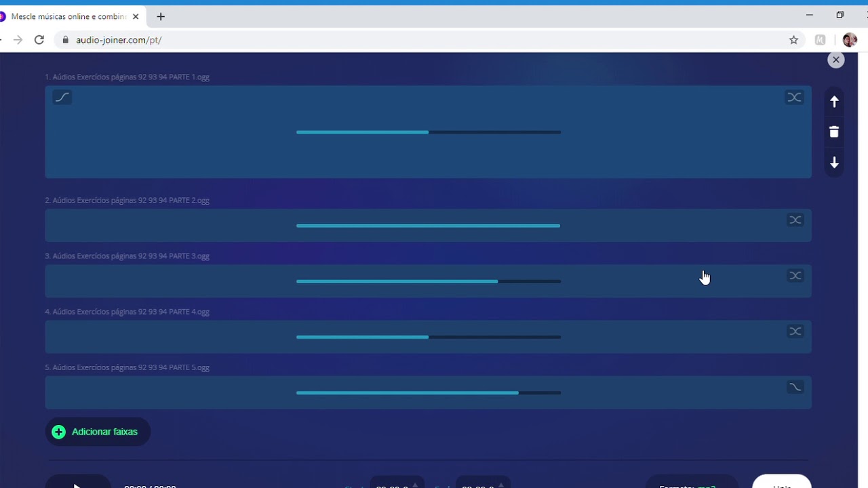Toggle crossfade icon on PARTE 1 track
868x488 pixels.
click(794, 97)
